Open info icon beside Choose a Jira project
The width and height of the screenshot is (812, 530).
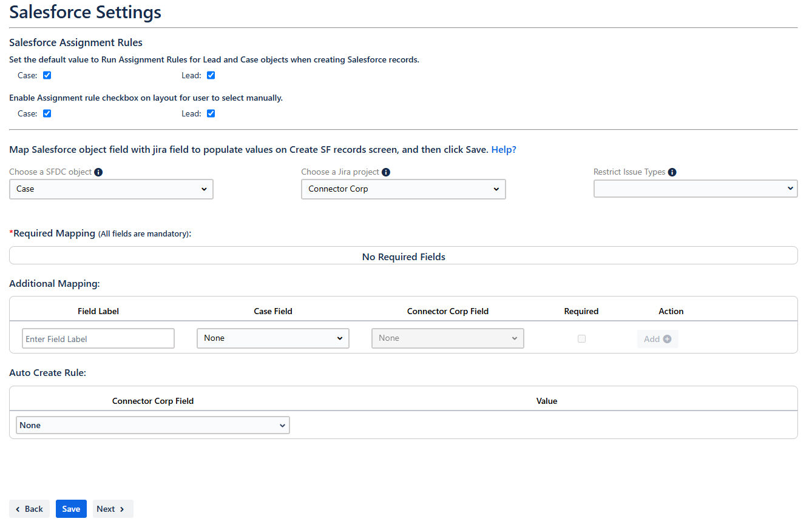click(386, 172)
